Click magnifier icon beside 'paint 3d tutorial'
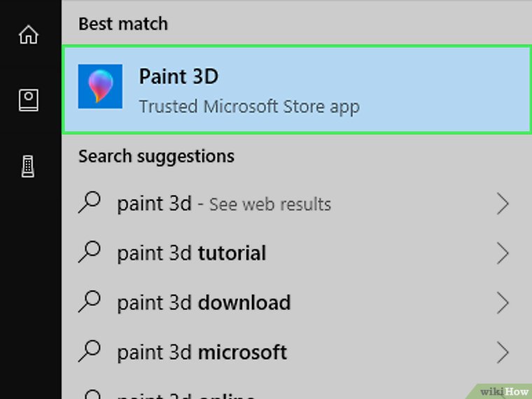The height and width of the screenshot is (399, 532). tap(90, 253)
